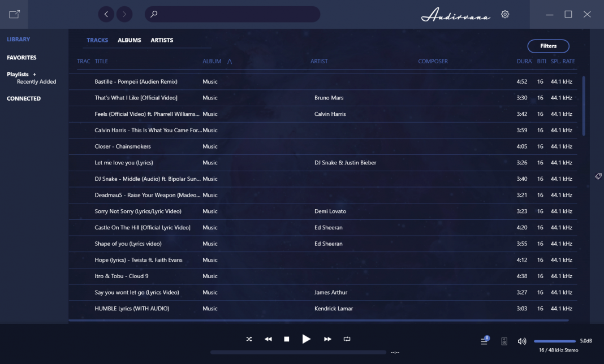Click the vertical track list scrollbar
Screen dimensions: 604x364
tap(584, 106)
